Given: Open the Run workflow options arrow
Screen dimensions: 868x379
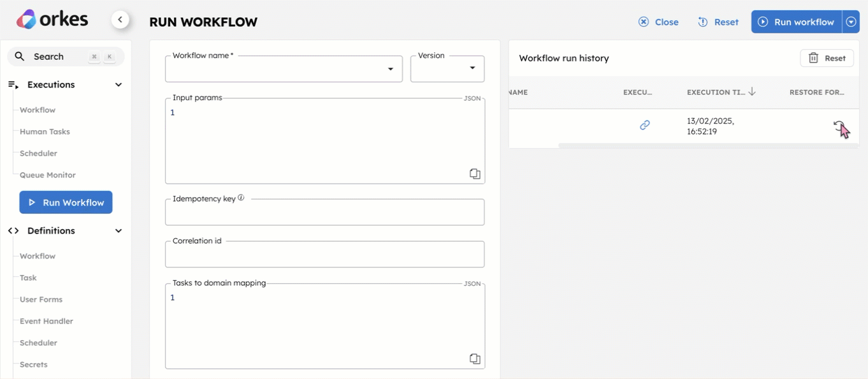Looking at the screenshot, I should pos(851,22).
